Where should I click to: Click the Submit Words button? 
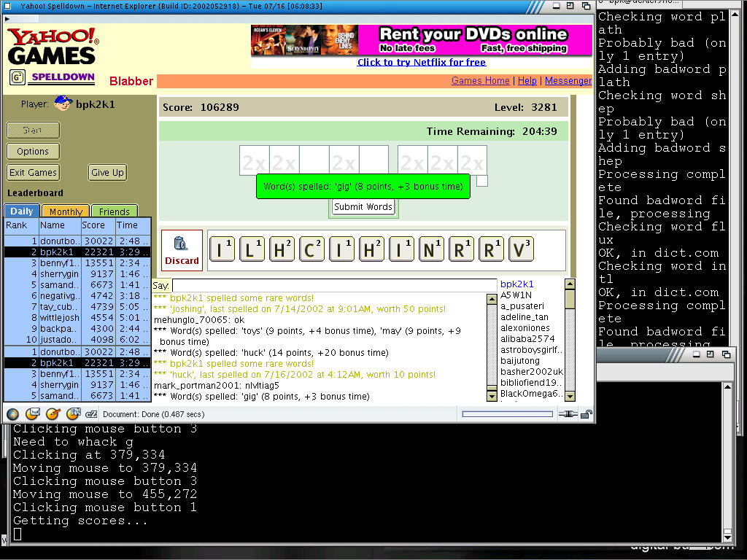[x=363, y=207]
